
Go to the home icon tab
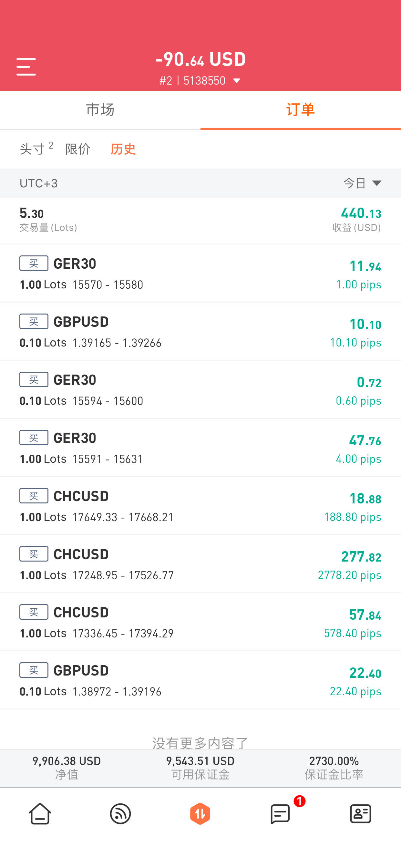click(x=40, y=813)
